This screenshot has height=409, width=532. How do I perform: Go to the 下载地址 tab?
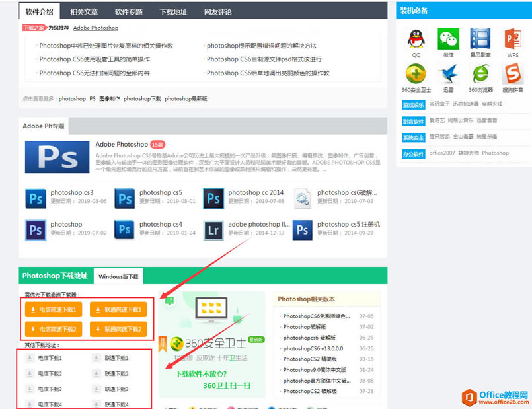tap(173, 12)
